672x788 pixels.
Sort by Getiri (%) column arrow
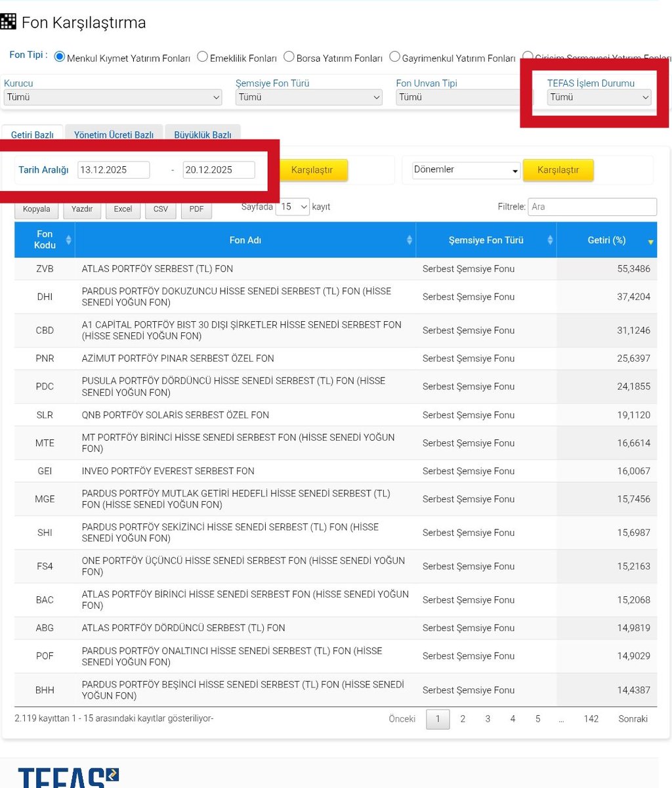coord(650,242)
